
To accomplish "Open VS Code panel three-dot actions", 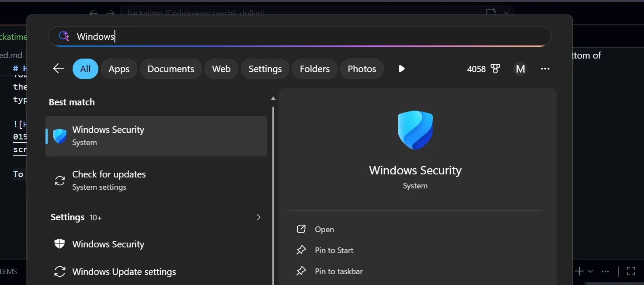I will tap(606, 271).
